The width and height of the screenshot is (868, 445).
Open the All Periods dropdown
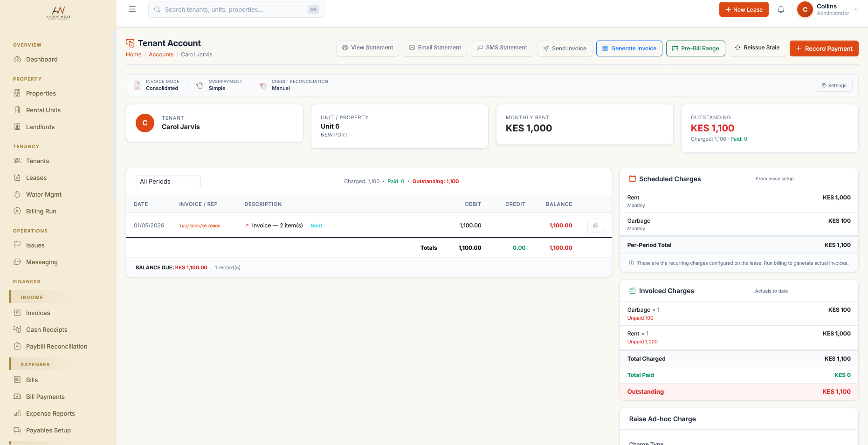click(x=168, y=182)
